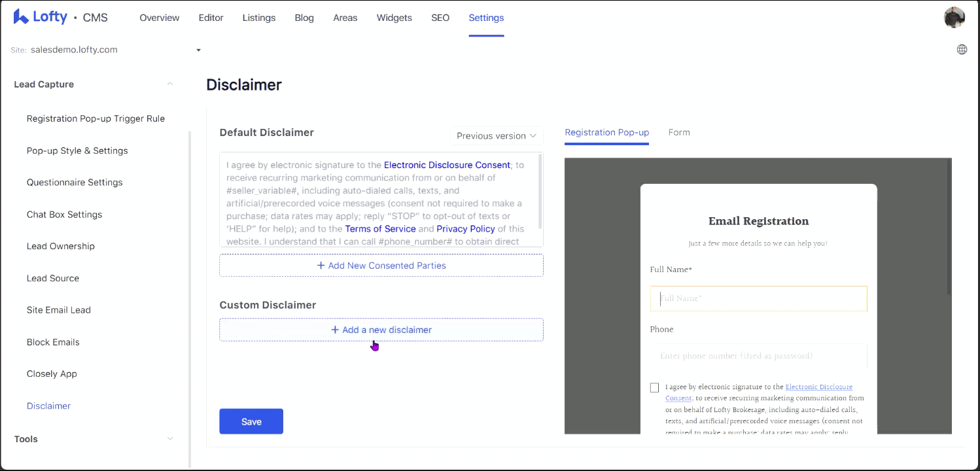Open Chat Box Settings in sidebar

point(64,215)
